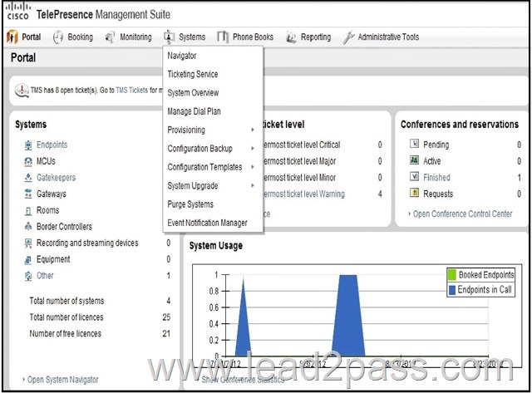
Task: Expand the Configuration Backup submenu arrow
Action: 253,149
